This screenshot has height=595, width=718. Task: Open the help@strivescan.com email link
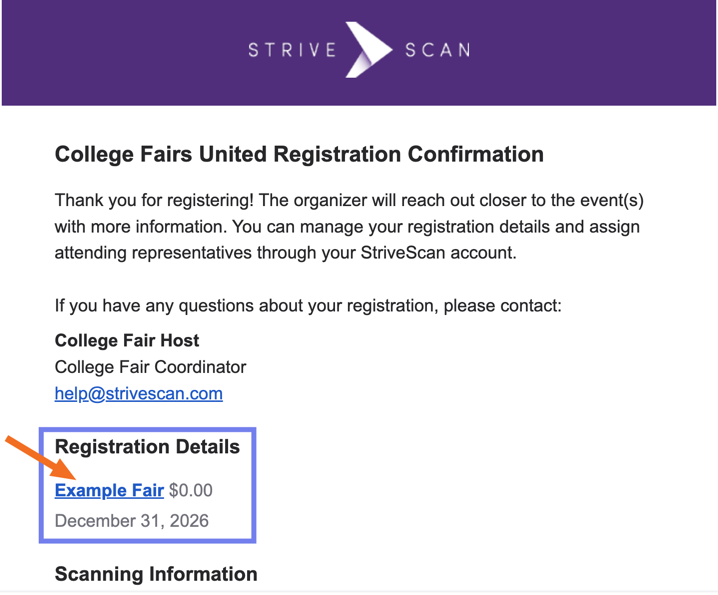click(x=138, y=393)
